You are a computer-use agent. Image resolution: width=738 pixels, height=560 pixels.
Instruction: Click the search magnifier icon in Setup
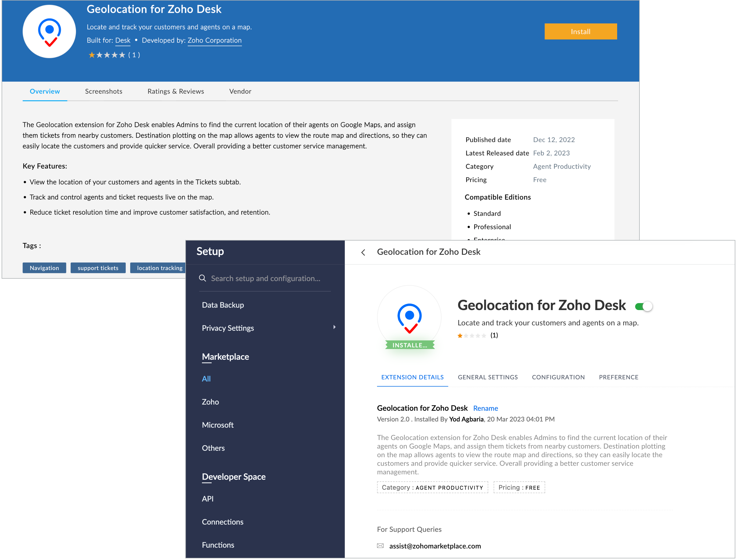click(x=202, y=278)
